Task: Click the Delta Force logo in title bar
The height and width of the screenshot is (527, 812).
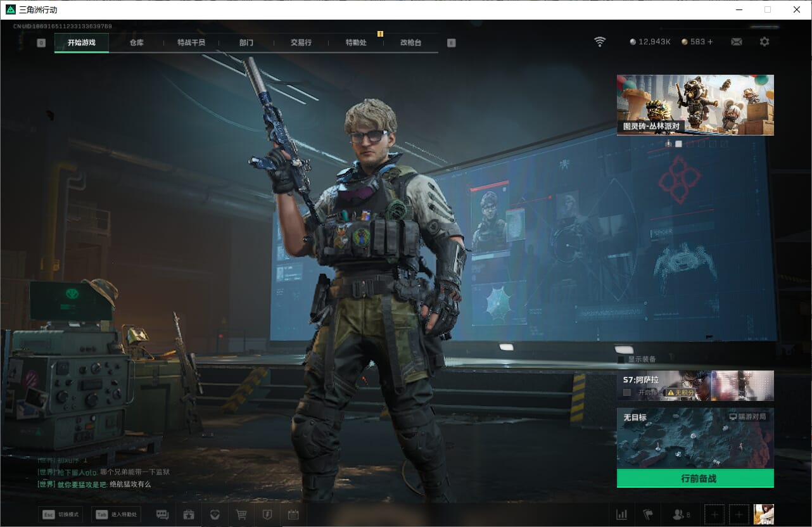Action: (11, 10)
